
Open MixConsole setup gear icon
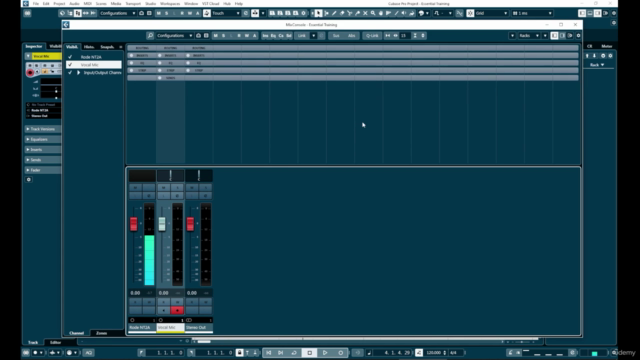click(x=578, y=36)
